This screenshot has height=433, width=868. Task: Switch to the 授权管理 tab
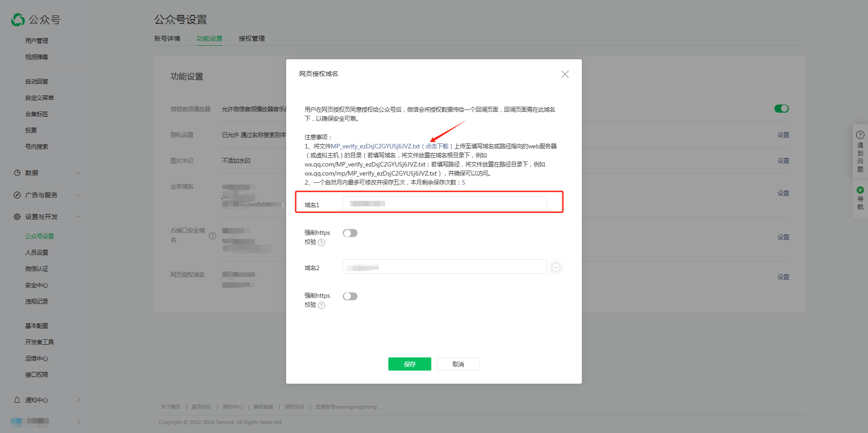(252, 38)
